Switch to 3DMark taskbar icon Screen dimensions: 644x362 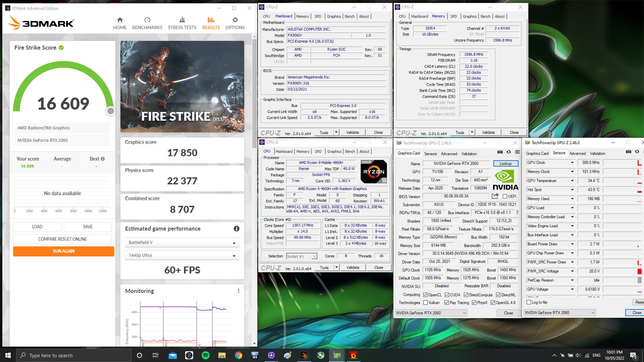click(304, 355)
